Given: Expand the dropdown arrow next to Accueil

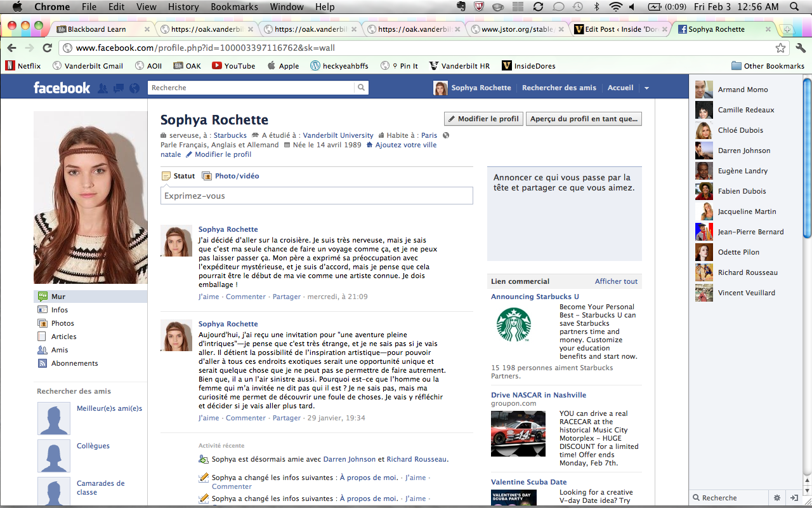Looking at the screenshot, I should pos(646,88).
